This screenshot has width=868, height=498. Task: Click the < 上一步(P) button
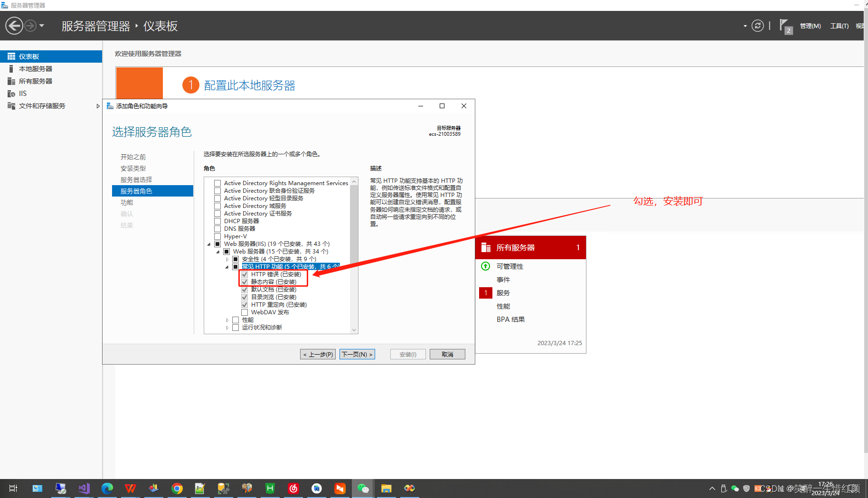click(318, 354)
